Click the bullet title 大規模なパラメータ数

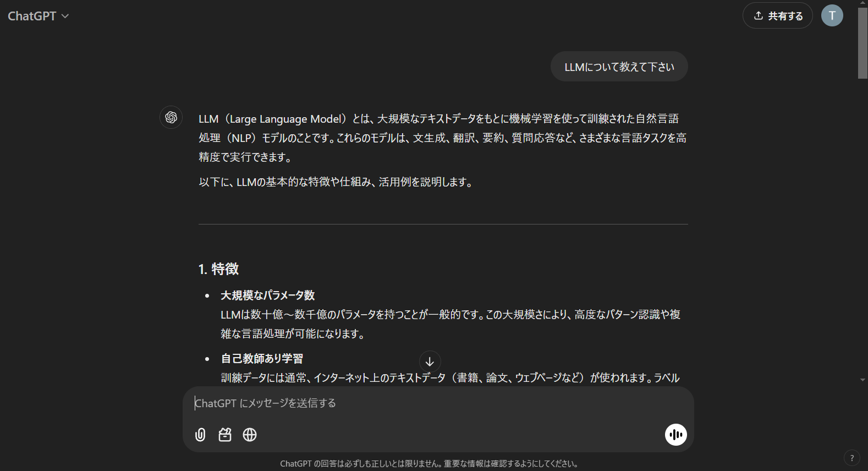(x=268, y=295)
